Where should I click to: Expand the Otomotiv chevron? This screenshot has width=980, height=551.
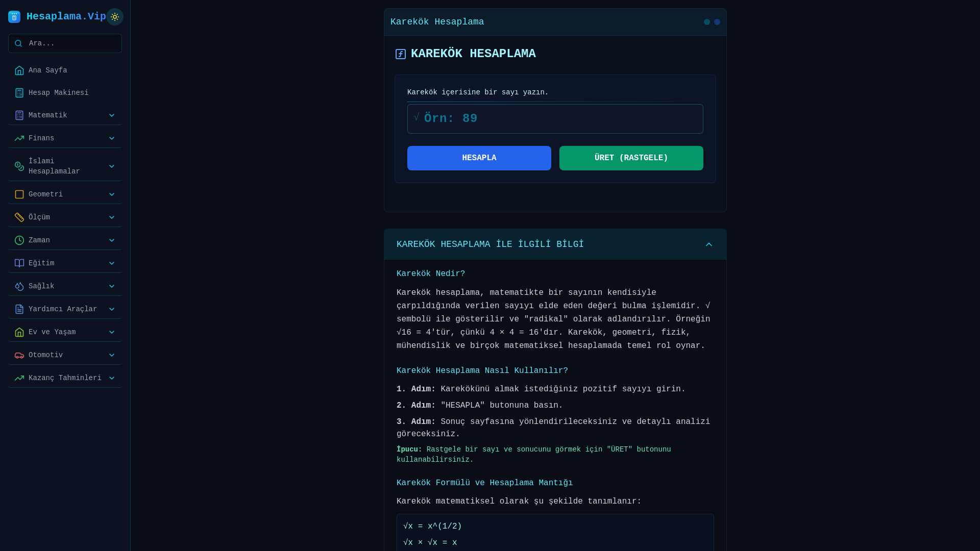pyautogui.click(x=112, y=355)
